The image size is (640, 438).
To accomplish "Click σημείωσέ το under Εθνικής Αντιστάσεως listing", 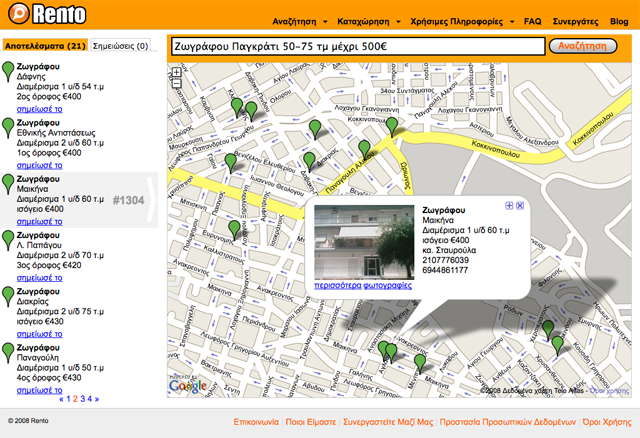I will pos(40,165).
